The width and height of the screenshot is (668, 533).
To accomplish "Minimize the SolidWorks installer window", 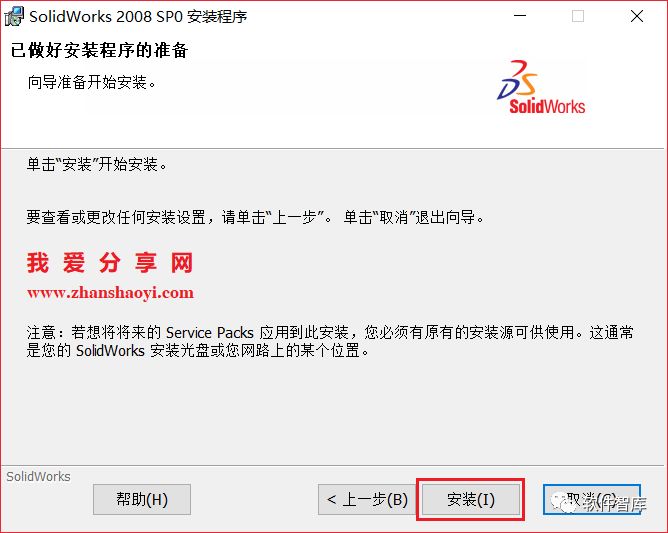I will (520, 16).
